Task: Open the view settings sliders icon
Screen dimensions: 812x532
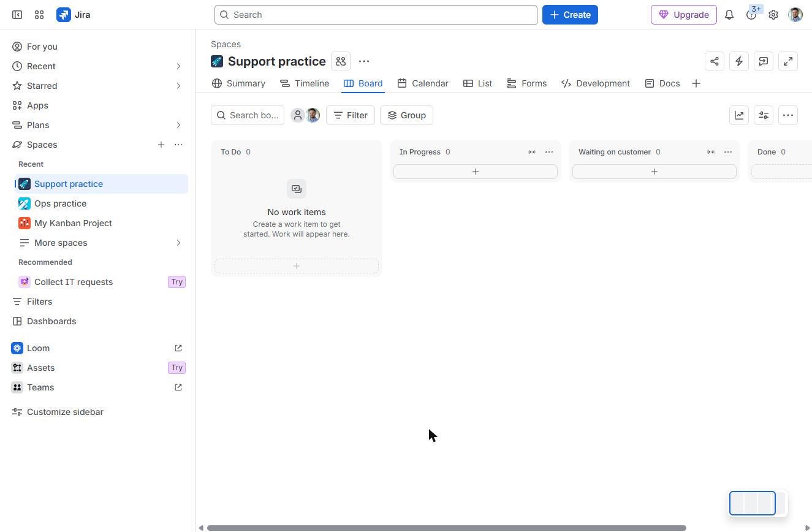Action: pyautogui.click(x=764, y=115)
